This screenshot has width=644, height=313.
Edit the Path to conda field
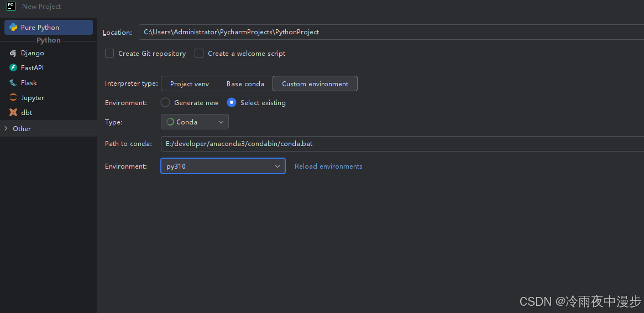[x=402, y=144]
